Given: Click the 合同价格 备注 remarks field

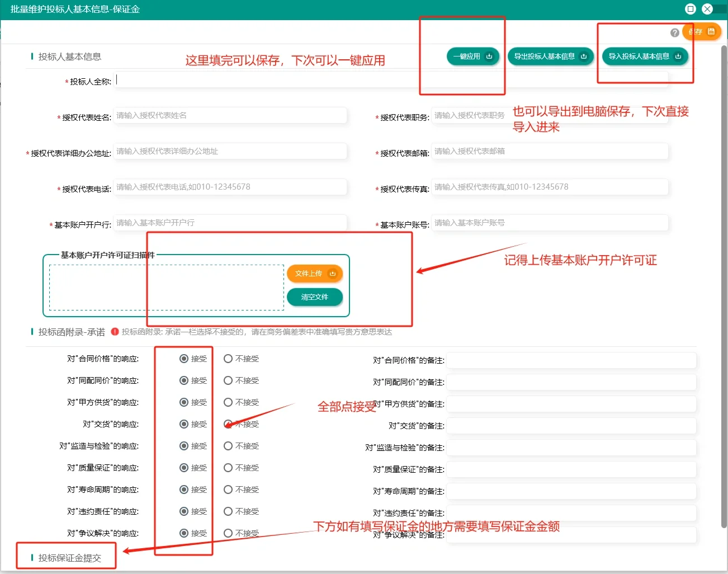Looking at the screenshot, I should 570,360.
